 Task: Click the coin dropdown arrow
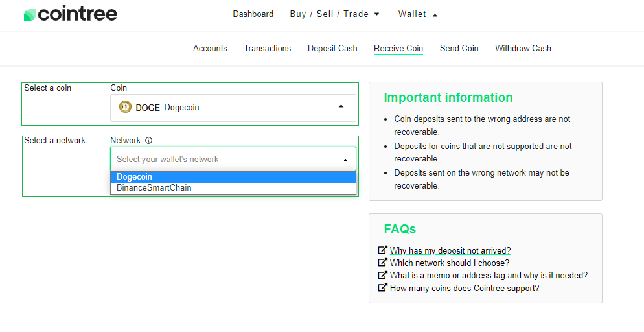tap(341, 106)
